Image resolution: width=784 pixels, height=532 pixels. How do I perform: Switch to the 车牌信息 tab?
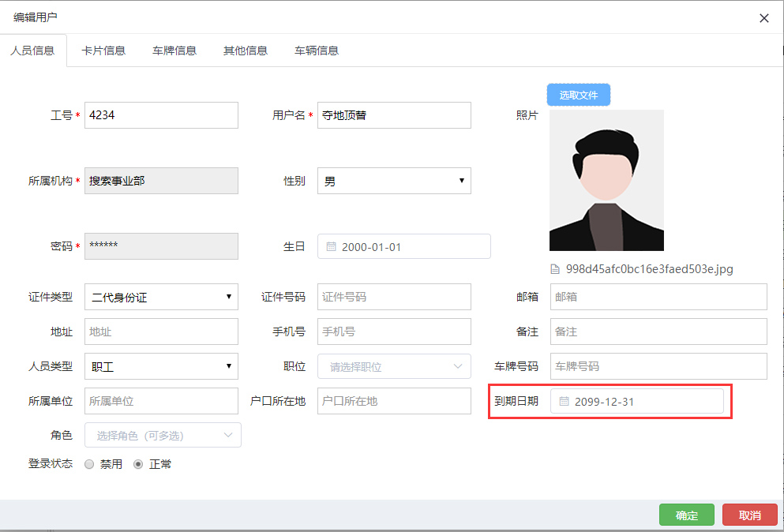tap(174, 51)
